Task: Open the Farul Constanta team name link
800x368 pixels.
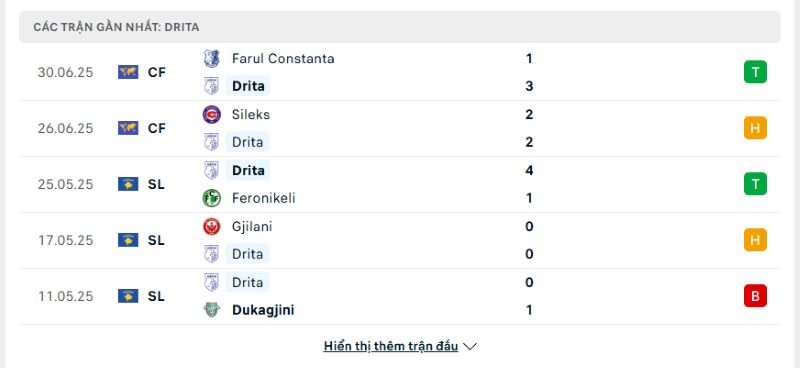Action: [283, 59]
